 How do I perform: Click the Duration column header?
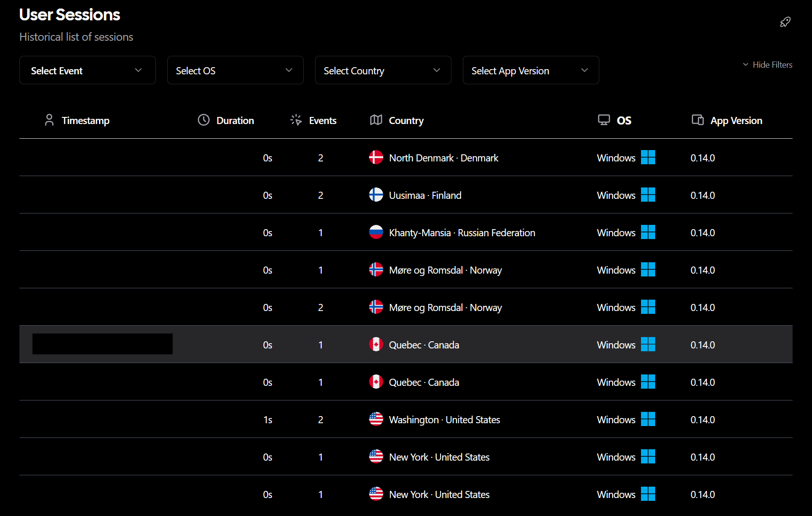click(x=235, y=121)
